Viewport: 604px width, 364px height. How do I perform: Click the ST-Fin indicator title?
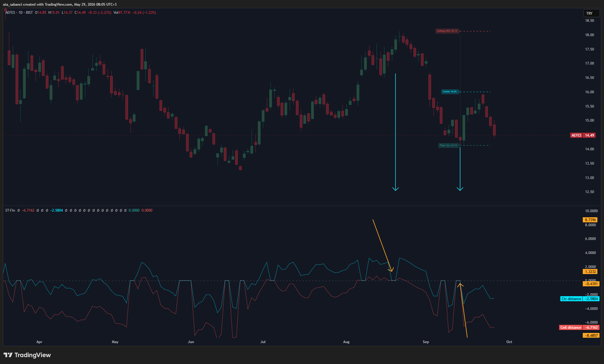[10, 210]
